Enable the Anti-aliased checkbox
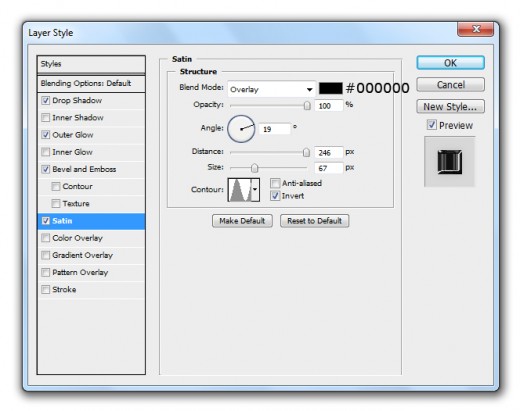This screenshot has width=520, height=411. (275, 183)
